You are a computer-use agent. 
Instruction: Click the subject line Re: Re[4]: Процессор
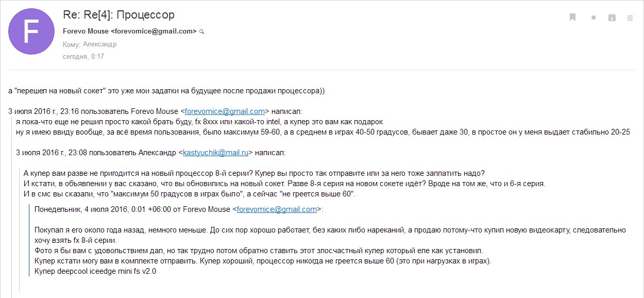tap(118, 15)
